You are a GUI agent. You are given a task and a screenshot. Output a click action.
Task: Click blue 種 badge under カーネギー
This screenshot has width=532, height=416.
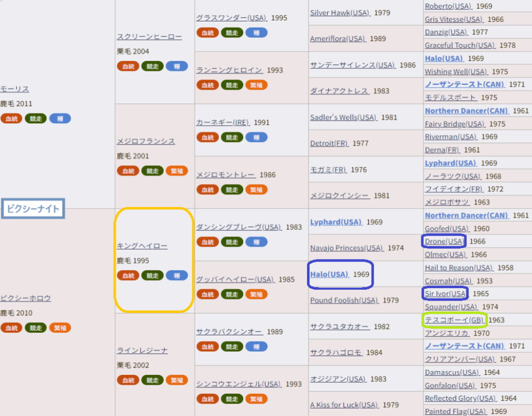click(257, 137)
